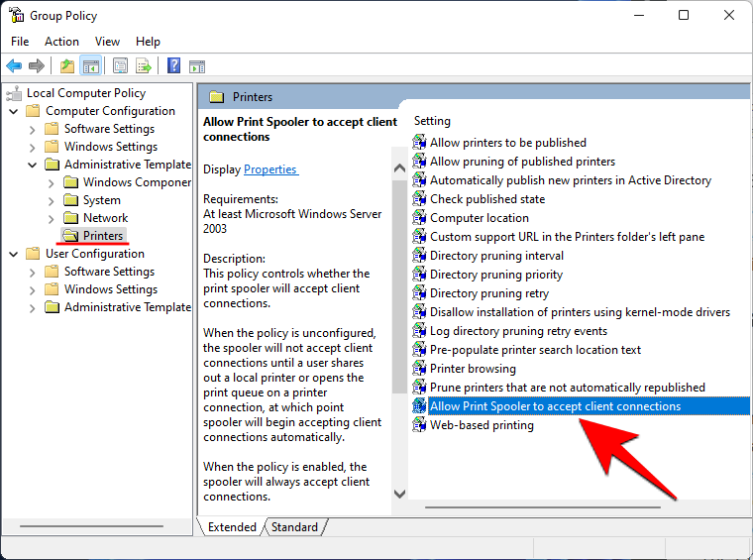Screen dimensions: 753x560
Task: Click the Network folder icon in tree
Action: (x=71, y=218)
